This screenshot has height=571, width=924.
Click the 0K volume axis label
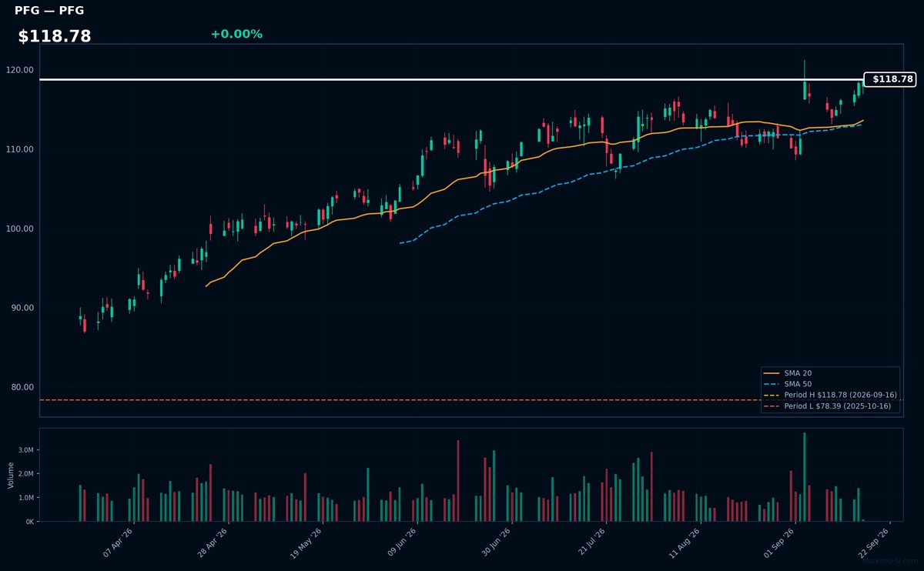[x=30, y=522]
